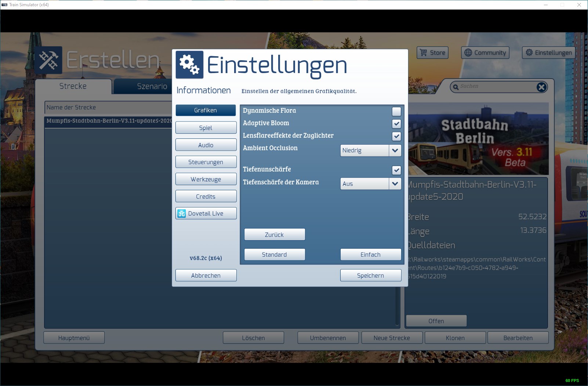The image size is (588, 386).
Task: Click Umbenennen to rename route
Action: (328, 338)
